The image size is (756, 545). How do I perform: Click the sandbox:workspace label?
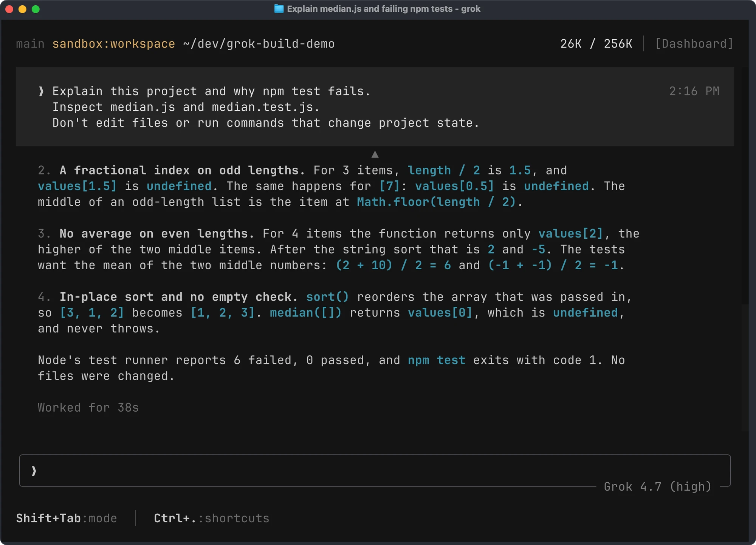click(x=114, y=44)
